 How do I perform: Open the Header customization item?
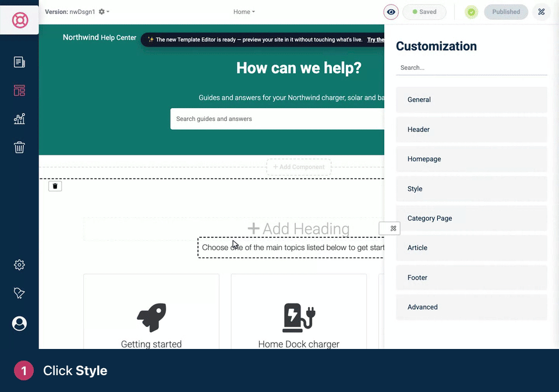pos(471,130)
